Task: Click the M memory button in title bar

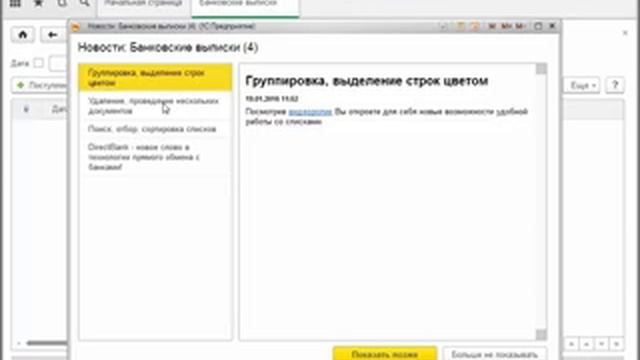Action: point(492,26)
